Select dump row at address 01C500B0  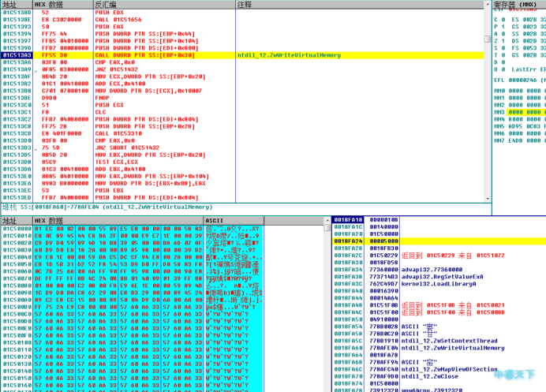(132, 307)
